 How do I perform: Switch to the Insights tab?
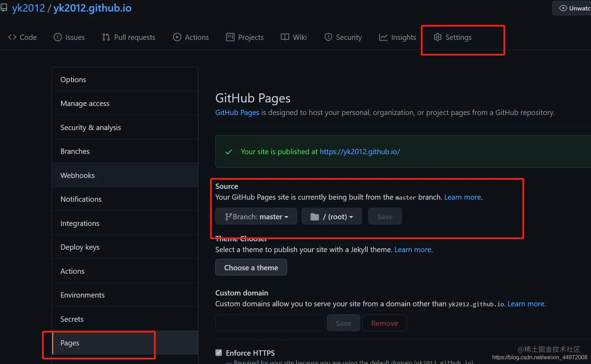398,37
